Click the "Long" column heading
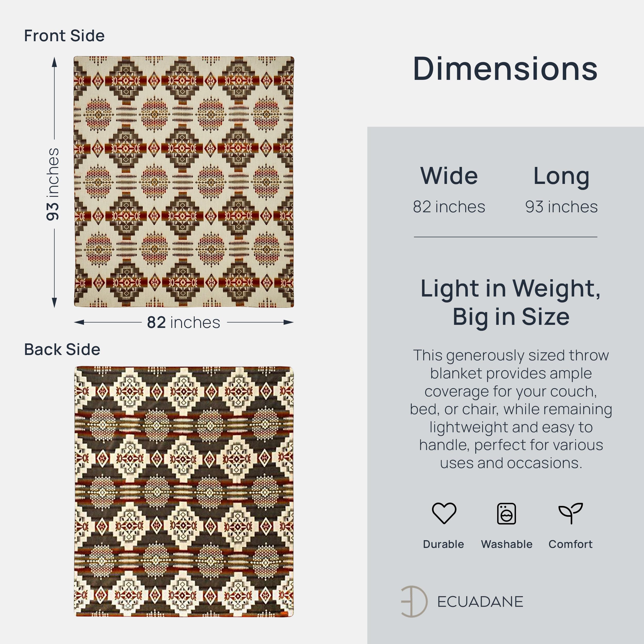 [561, 176]
